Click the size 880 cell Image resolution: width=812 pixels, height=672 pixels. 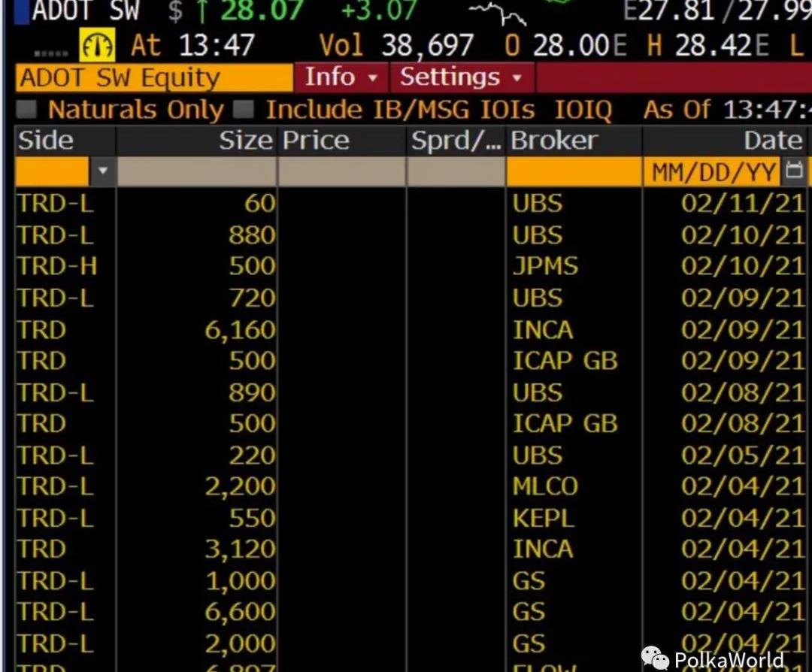point(252,235)
